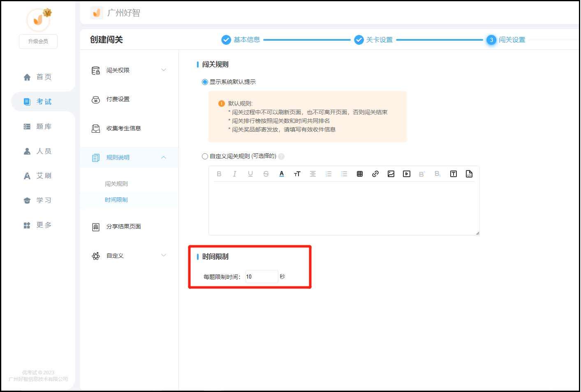Insert a hyperlink in the editor toolbar

coord(375,173)
